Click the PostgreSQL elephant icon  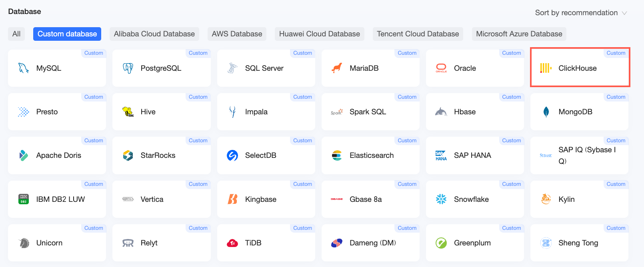coord(128,68)
